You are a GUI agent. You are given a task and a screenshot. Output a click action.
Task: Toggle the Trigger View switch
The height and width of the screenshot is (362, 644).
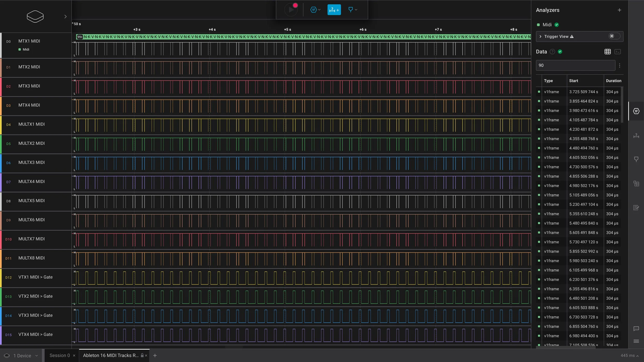point(614,36)
